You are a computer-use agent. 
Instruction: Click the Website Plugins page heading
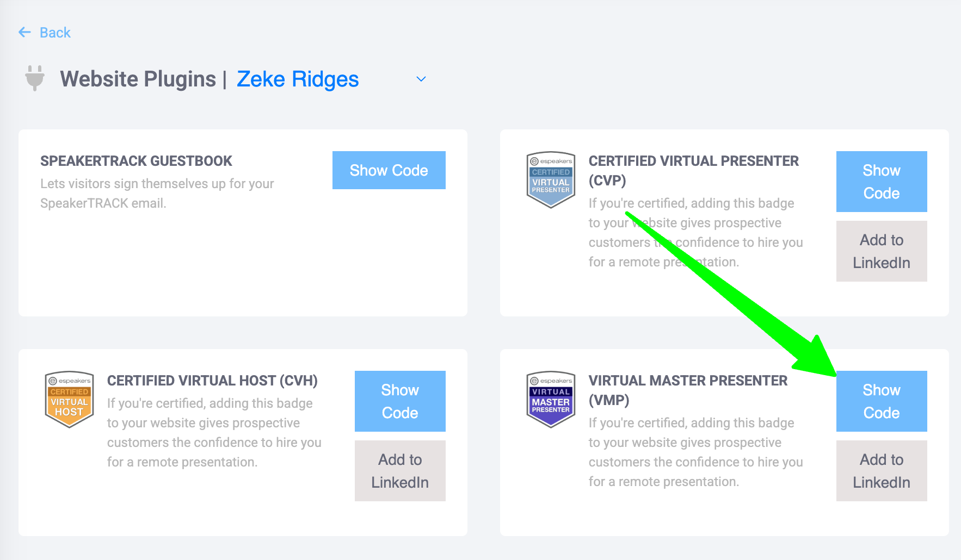point(138,79)
